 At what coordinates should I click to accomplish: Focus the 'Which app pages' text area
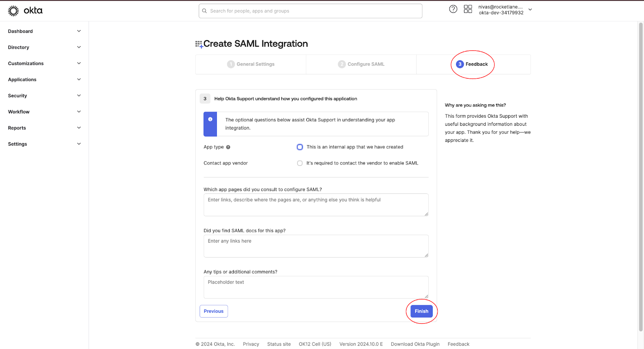tap(316, 205)
